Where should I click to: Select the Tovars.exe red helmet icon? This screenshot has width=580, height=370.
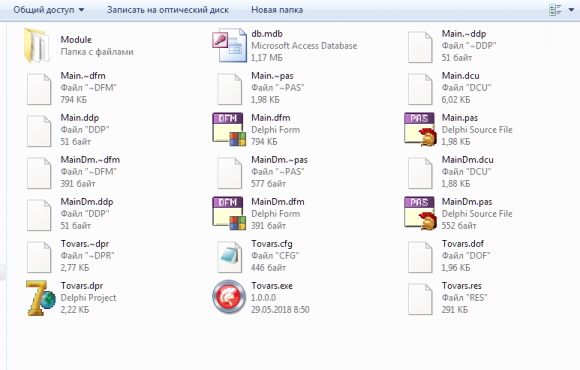pos(229,297)
